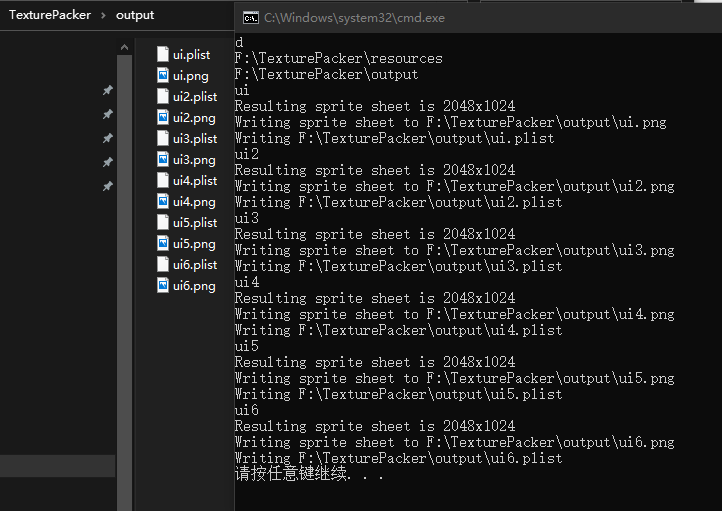Select the ui3.plist file name
Image resolution: width=722 pixels, height=511 pixels.
pos(195,139)
